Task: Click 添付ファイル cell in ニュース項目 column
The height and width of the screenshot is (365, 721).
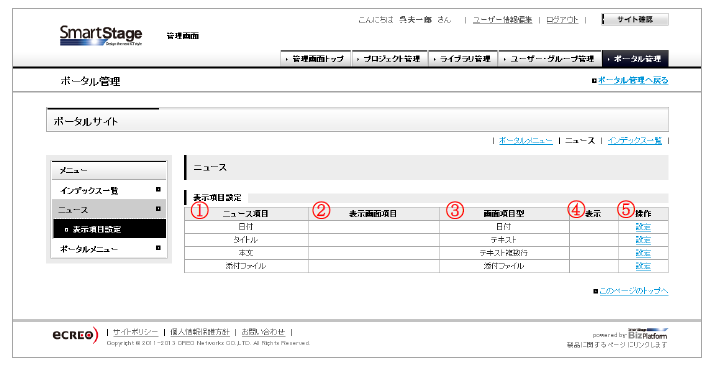Action: click(246, 266)
